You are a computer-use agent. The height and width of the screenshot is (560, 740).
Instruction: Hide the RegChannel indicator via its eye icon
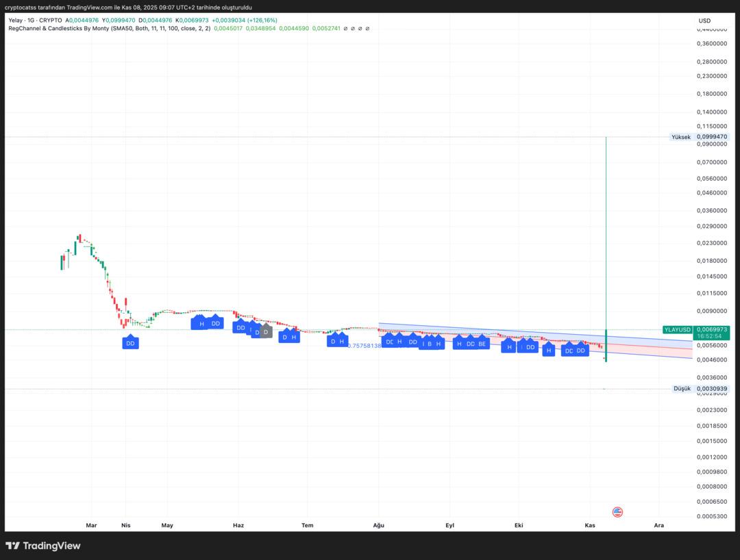tap(345, 29)
